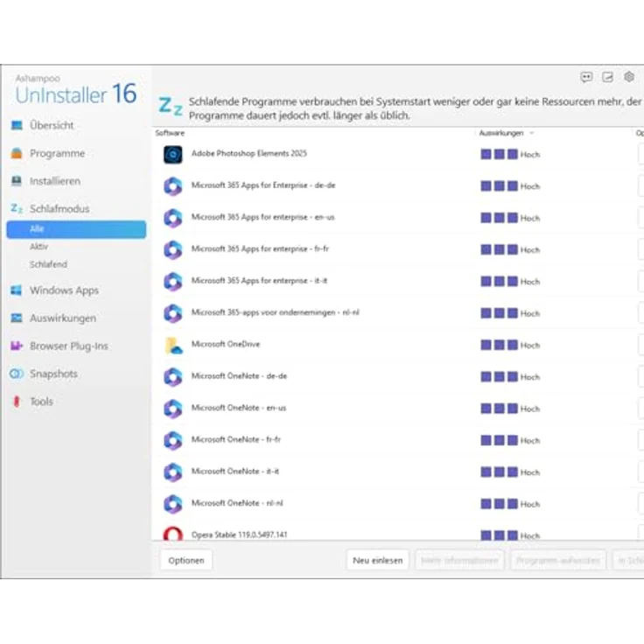
Task: Select the Alle filter under Schlafmodus
Action: coord(76,229)
